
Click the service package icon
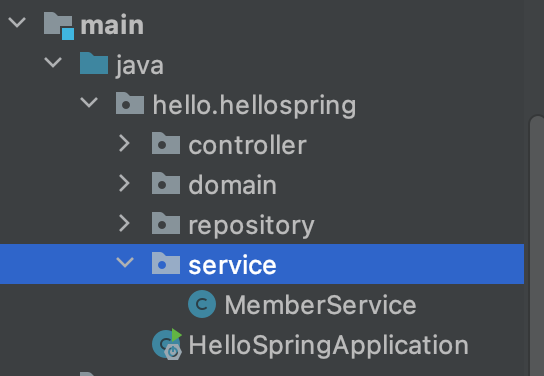pos(166,263)
